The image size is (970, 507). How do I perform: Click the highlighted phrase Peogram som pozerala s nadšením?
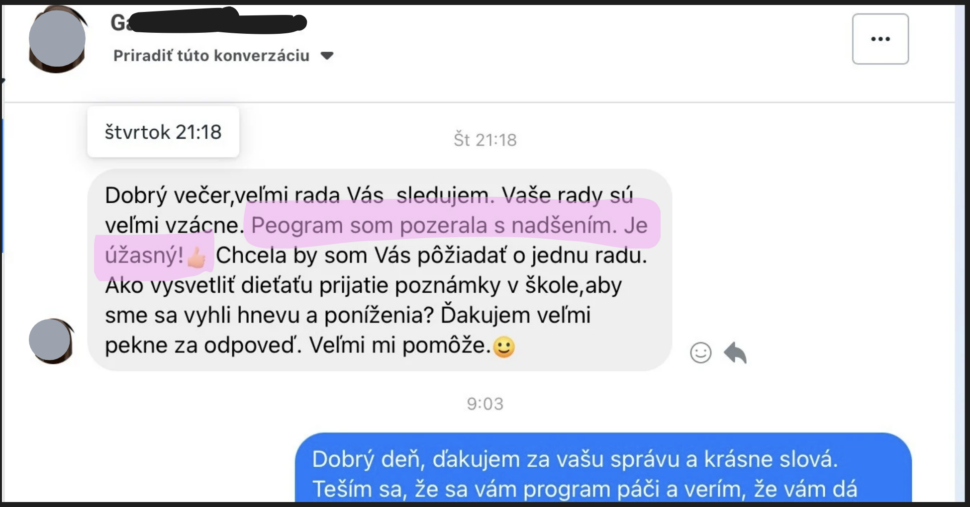(x=434, y=226)
